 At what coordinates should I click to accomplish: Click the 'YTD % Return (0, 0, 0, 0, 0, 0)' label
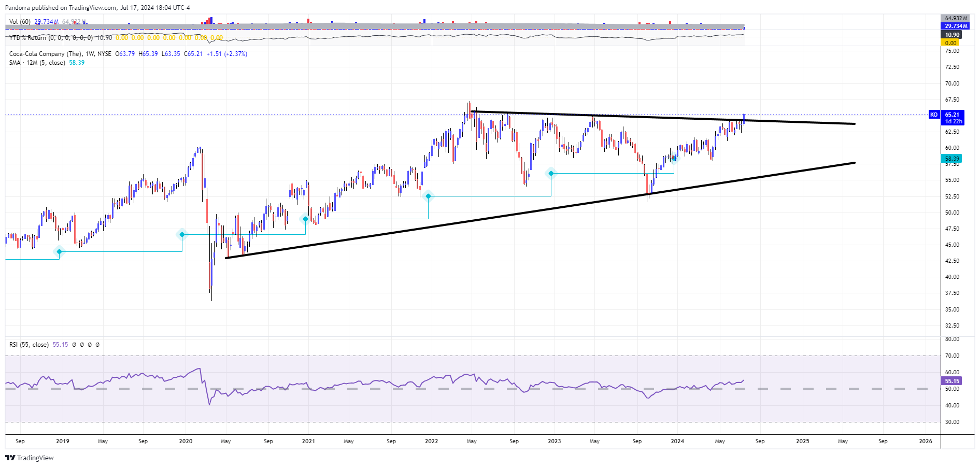tap(51, 38)
